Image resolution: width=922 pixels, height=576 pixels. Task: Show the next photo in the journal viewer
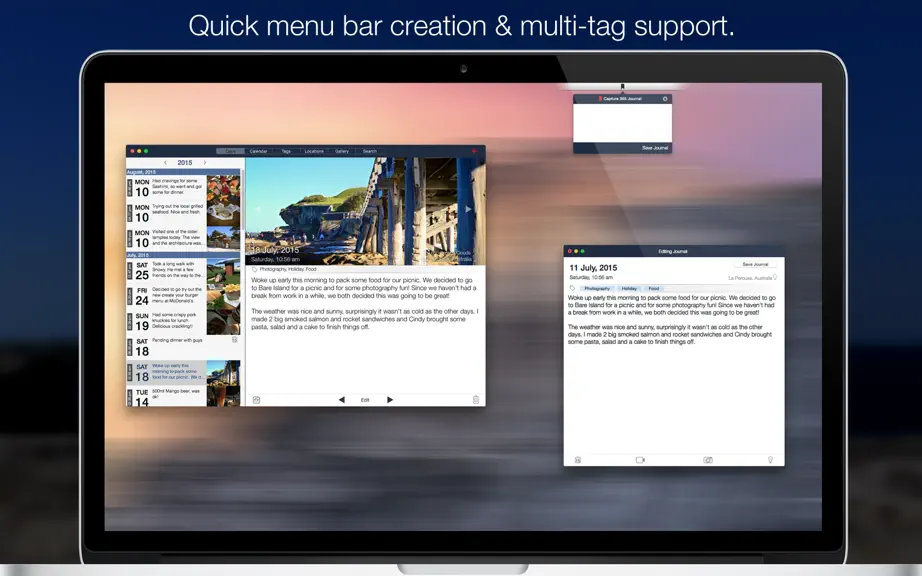[468, 209]
